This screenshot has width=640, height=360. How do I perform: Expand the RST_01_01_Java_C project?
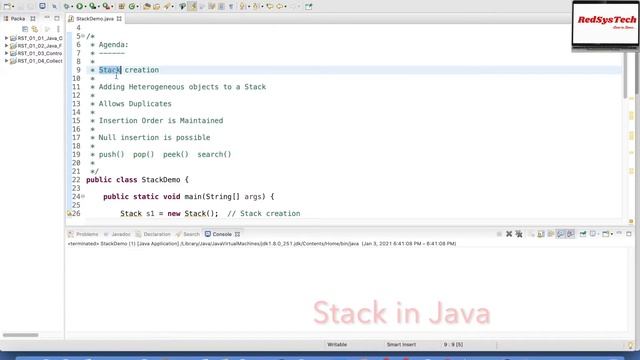click(x=6, y=38)
